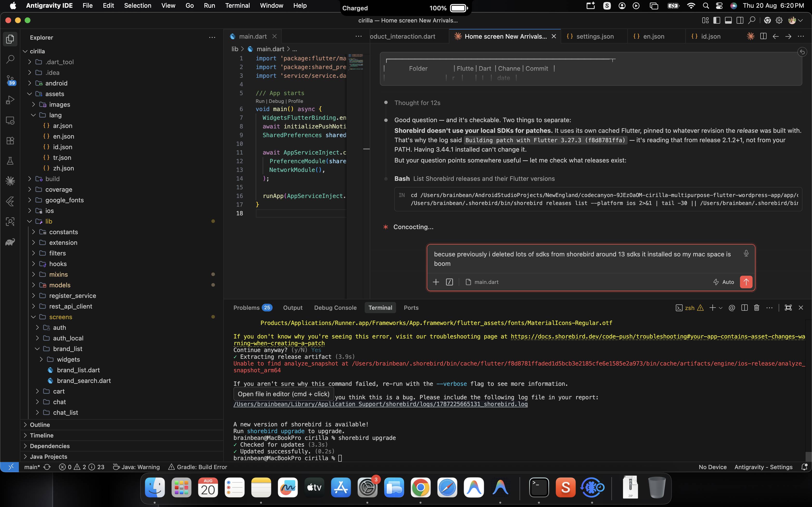
Task: Toggle bottom panel visibility layout icon
Action: click(728, 21)
